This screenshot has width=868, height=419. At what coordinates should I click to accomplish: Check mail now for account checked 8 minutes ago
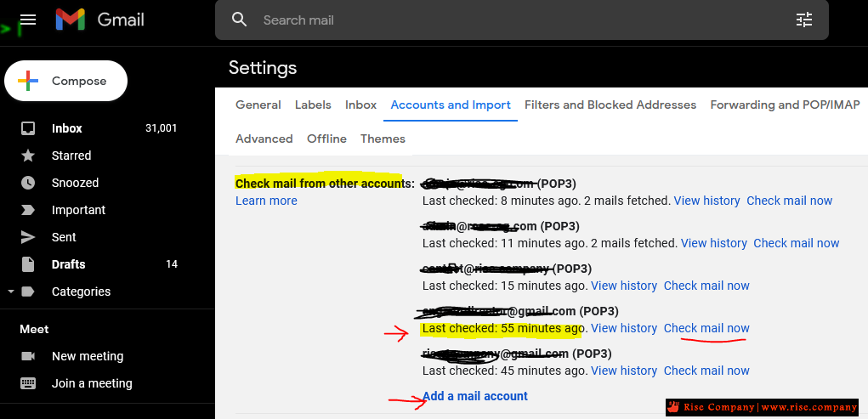790,201
